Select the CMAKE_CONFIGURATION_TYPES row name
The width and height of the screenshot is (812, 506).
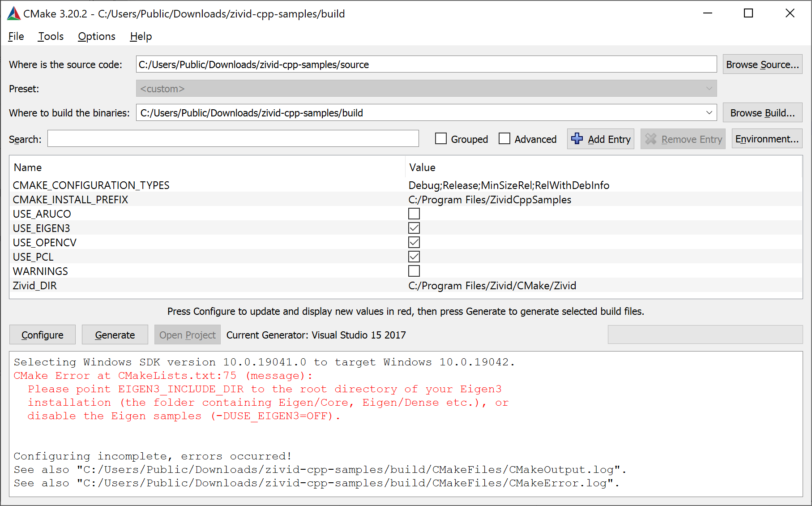[91, 185]
